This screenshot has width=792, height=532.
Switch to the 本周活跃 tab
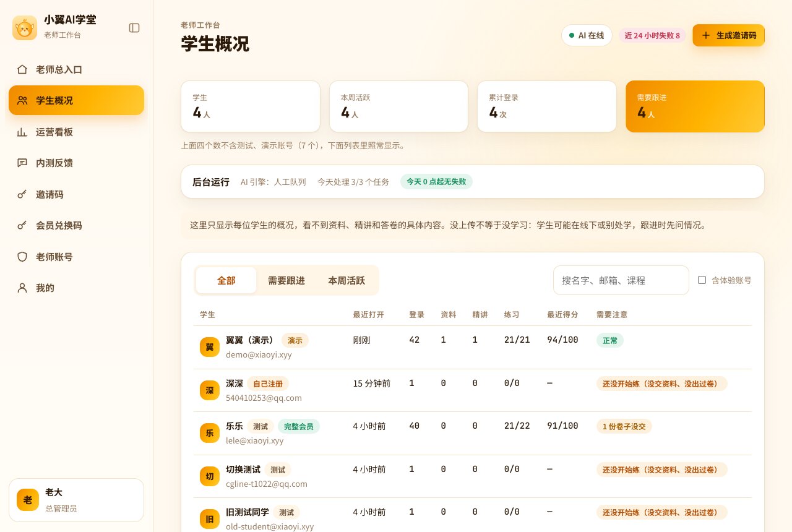click(x=346, y=280)
